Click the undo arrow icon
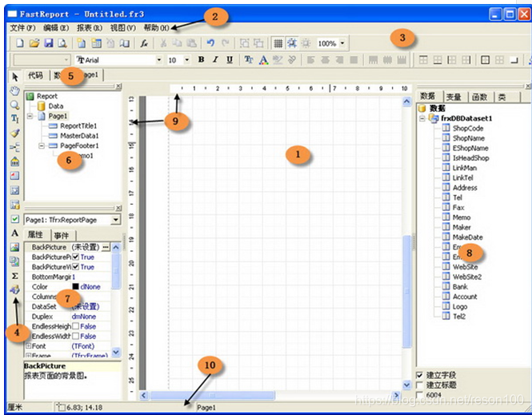This screenshot has height=415, width=532. point(210,43)
